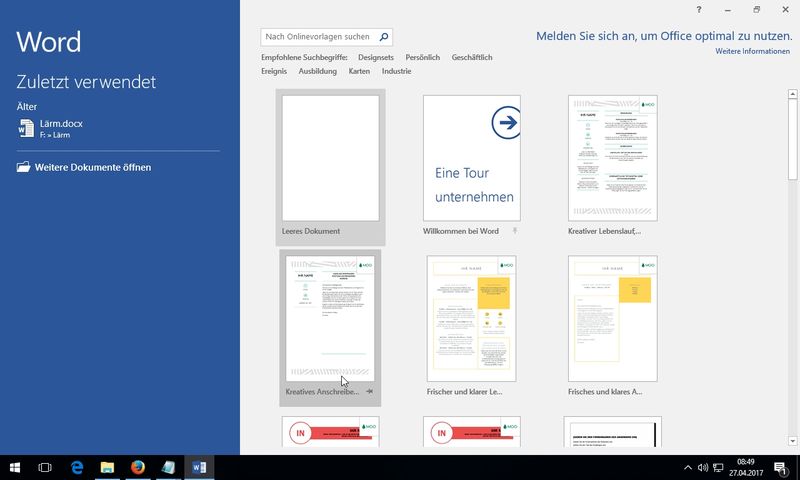
Task: Click the search magnifier icon for online templates
Action: (384, 37)
